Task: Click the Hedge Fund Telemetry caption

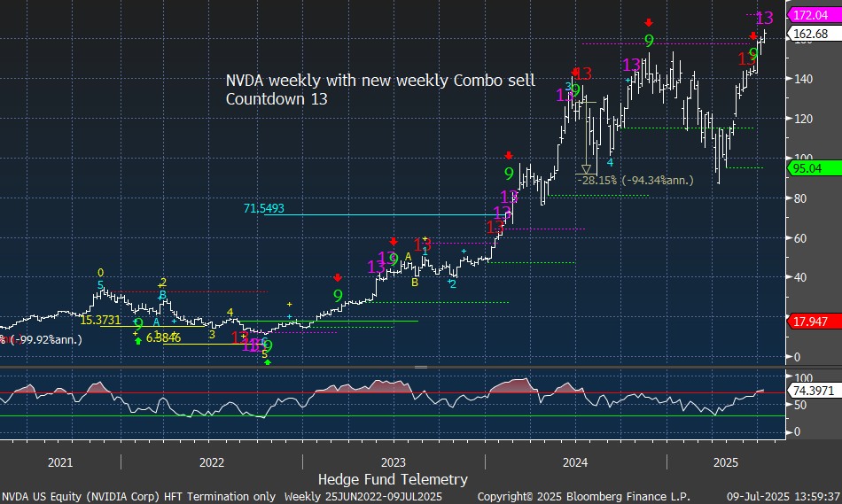Action: click(393, 479)
